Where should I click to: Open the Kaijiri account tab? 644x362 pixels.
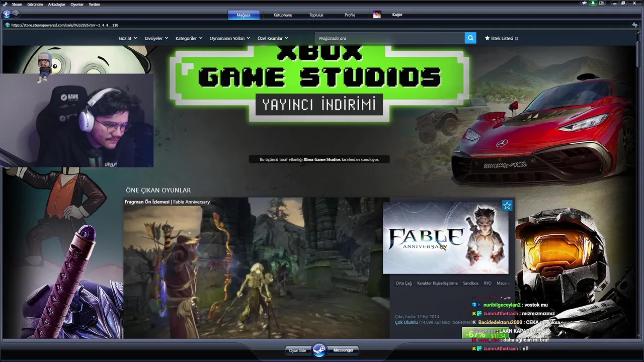[x=397, y=15]
